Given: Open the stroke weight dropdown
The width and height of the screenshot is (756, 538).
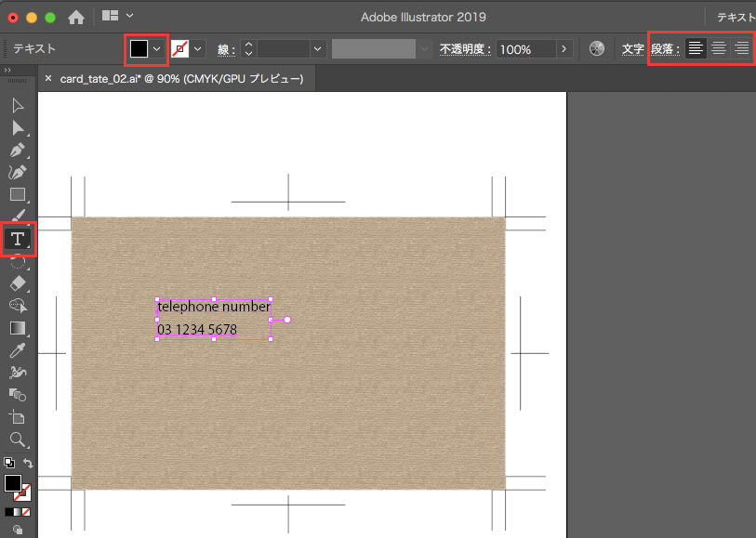Looking at the screenshot, I should [x=318, y=48].
